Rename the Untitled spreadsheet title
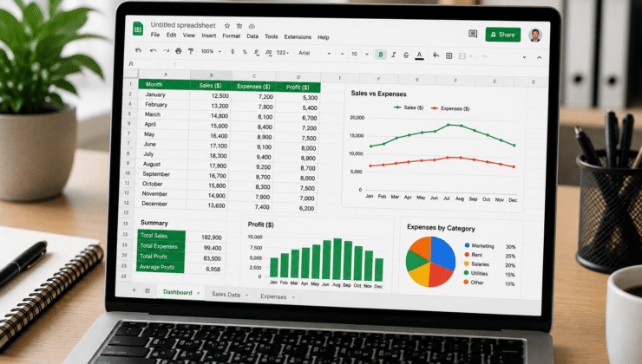This screenshot has width=642, height=364. point(183,25)
